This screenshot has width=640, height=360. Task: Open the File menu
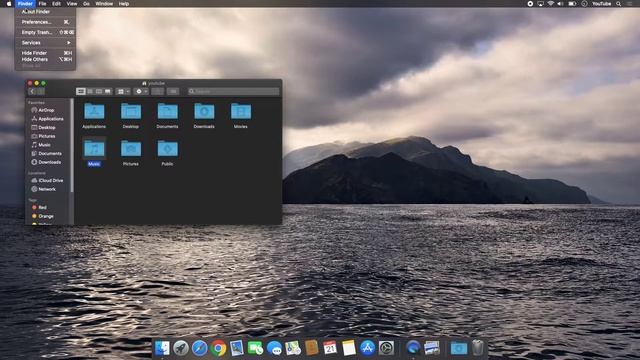[x=42, y=4]
